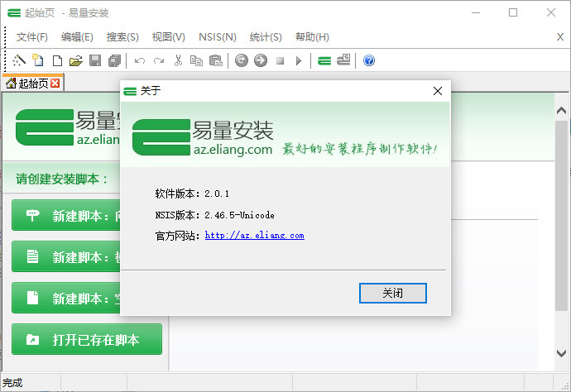This screenshot has width=571, height=392.
Task: Minimize the main application window
Action: pos(476,12)
